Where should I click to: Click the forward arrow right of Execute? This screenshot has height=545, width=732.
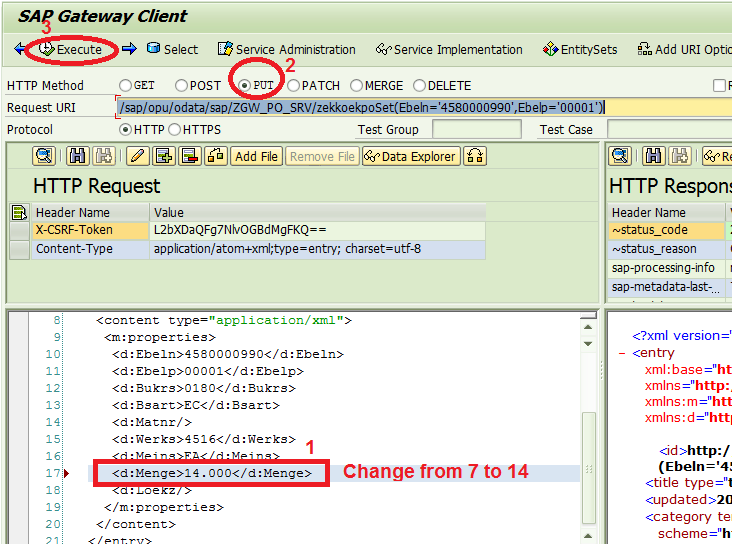(x=129, y=48)
